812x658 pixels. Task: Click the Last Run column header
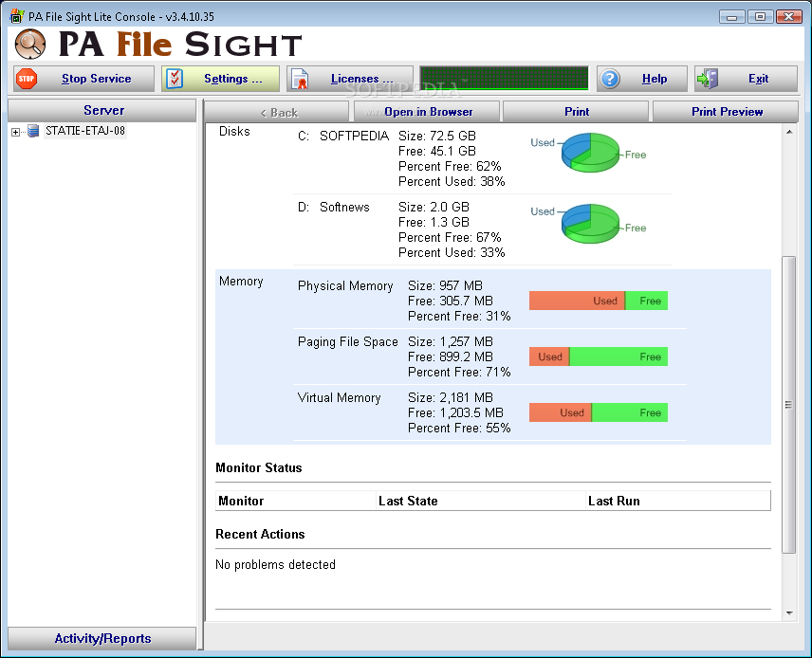(678, 501)
